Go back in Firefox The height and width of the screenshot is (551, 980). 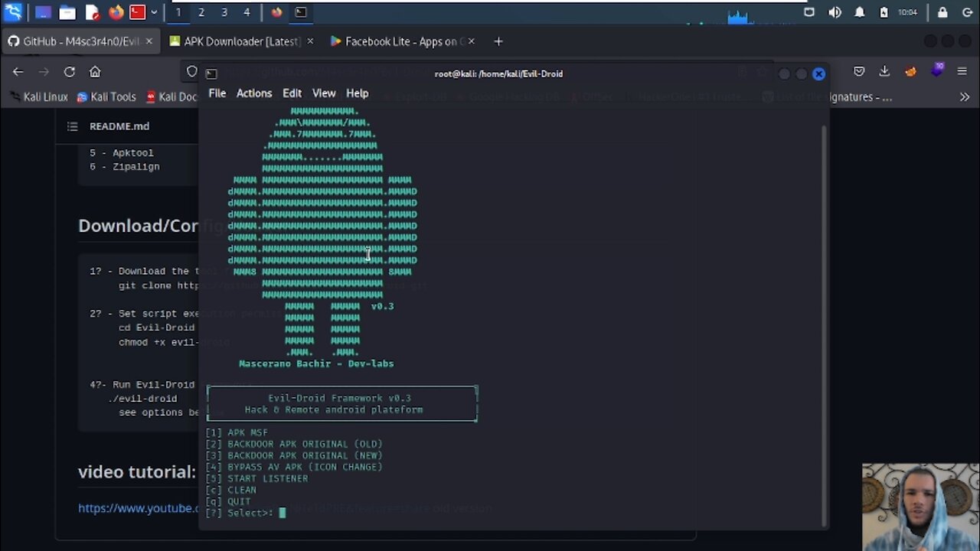point(18,71)
